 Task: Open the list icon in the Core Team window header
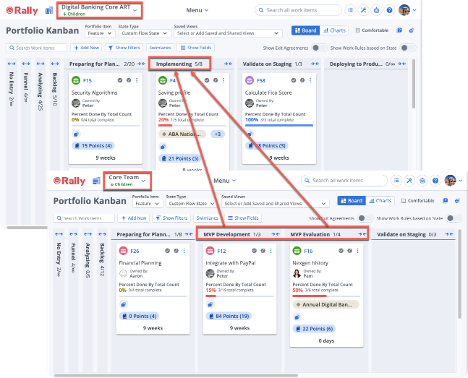point(396,180)
